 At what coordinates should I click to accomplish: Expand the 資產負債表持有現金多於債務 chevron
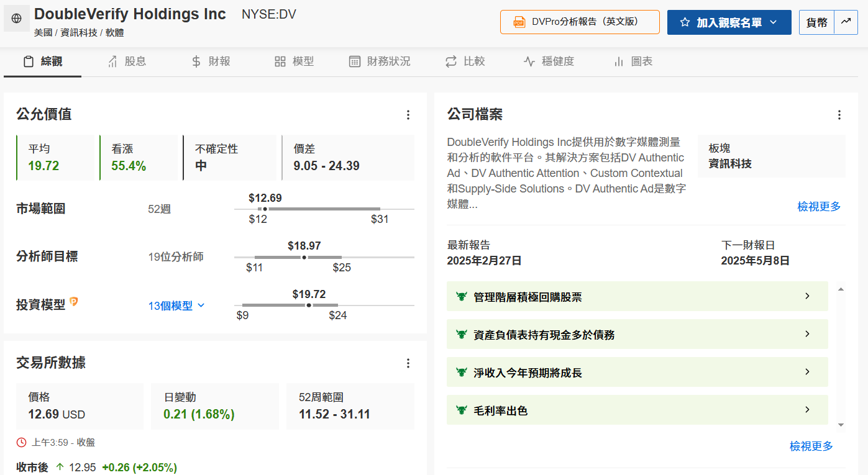[x=808, y=334]
